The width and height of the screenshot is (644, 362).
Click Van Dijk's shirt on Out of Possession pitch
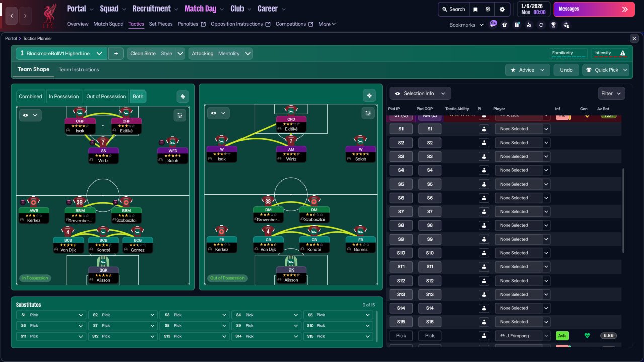tap(268, 231)
